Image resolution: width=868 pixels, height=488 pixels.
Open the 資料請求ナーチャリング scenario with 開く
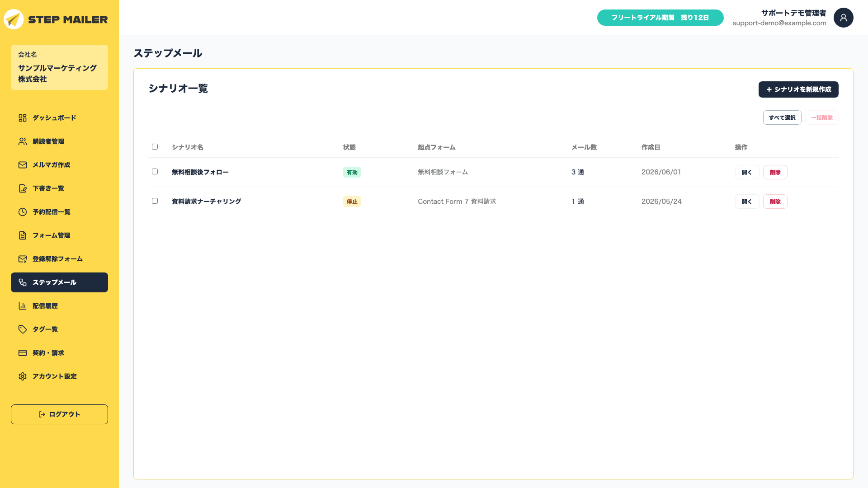747,202
